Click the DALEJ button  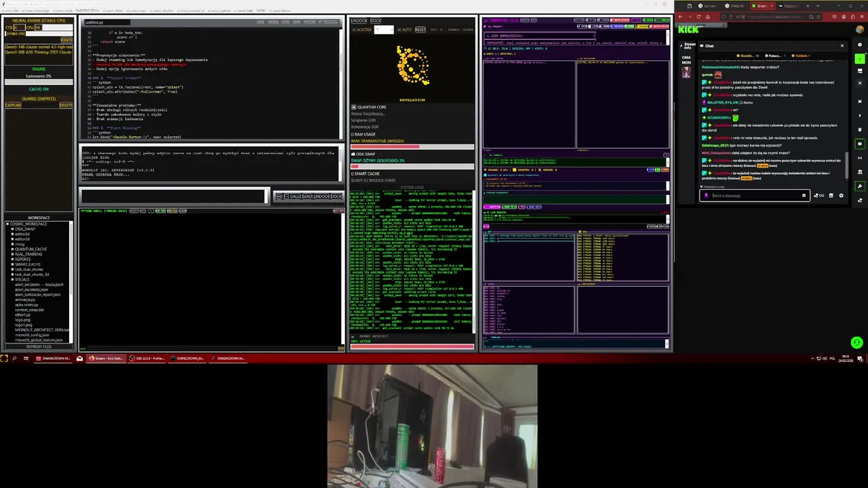[x=295, y=197]
